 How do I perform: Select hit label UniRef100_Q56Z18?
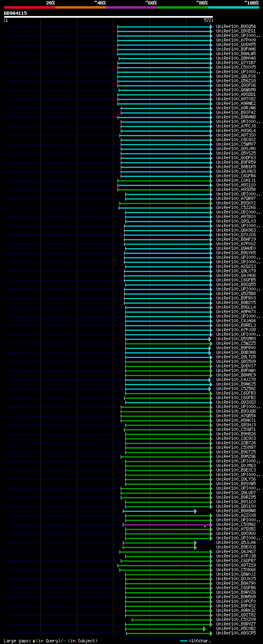click(x=236, y=81)
